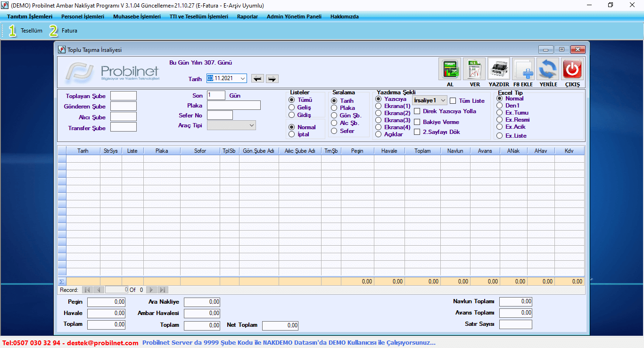This screenshot has height=348, width=644.
Task: Open the Raporlar menu
Action: pos(247,17)
